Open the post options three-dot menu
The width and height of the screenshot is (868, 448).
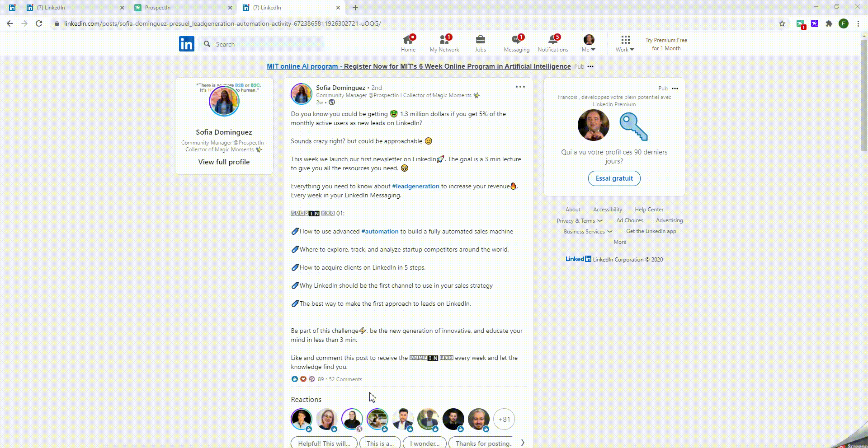coord(520,87)
